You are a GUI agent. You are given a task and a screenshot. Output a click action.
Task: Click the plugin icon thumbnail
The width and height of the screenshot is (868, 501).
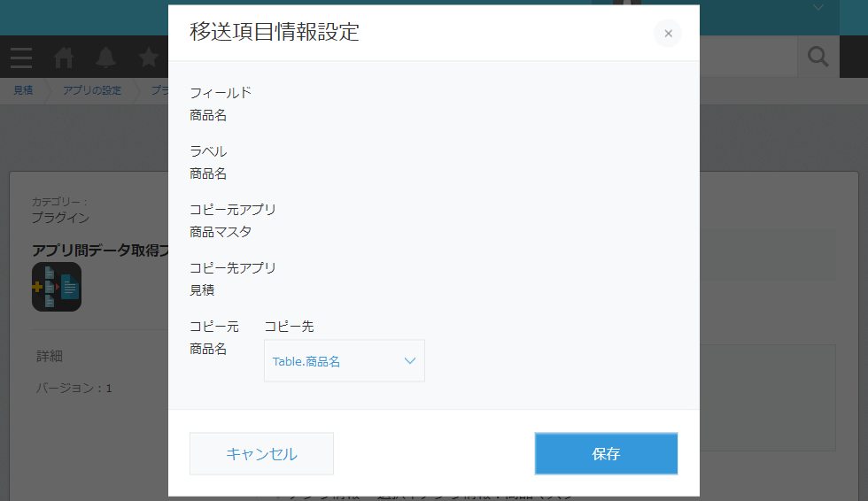pos(57,287)
